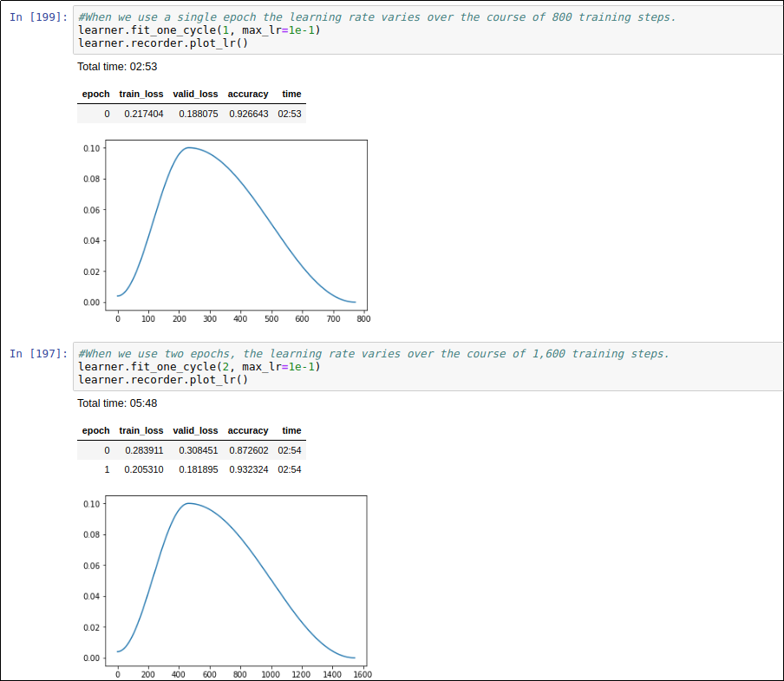
Task: Click the comment mentioning 1,600 training steps
Action: [x=373, y=354]
